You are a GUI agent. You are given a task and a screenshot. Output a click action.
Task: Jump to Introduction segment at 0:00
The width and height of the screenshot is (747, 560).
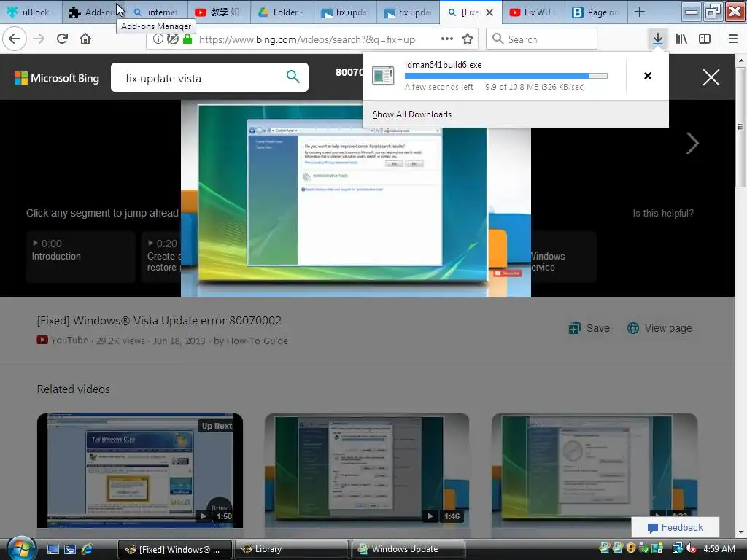(x=81, y=256)
